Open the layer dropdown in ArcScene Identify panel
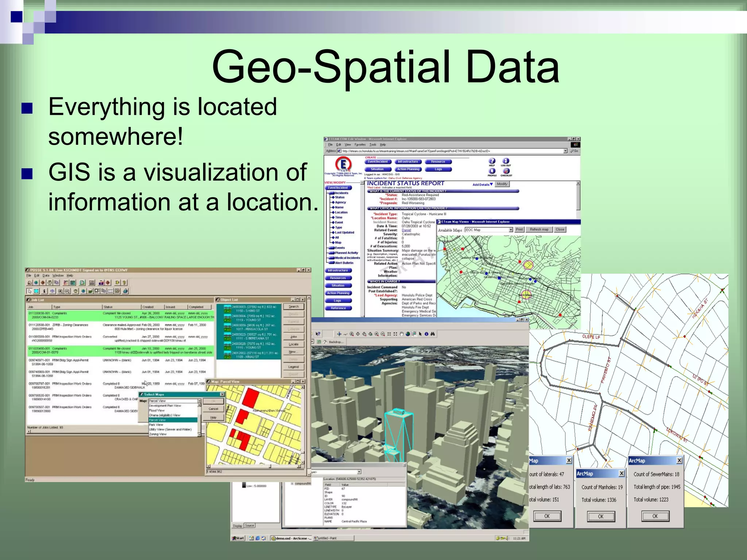Screen dimensions: 747x560 (359, 472)
